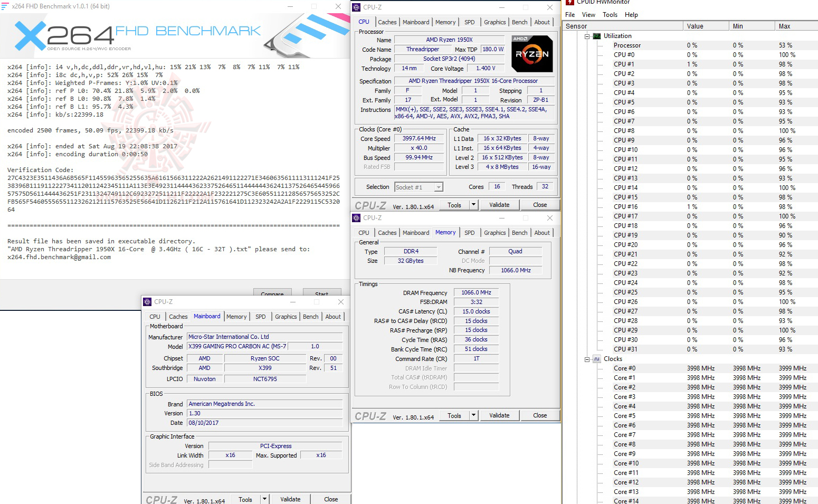Click the Core Voltage value field
Image resolution: width=818 pixels, height=504 pixels.
(485, 68)
